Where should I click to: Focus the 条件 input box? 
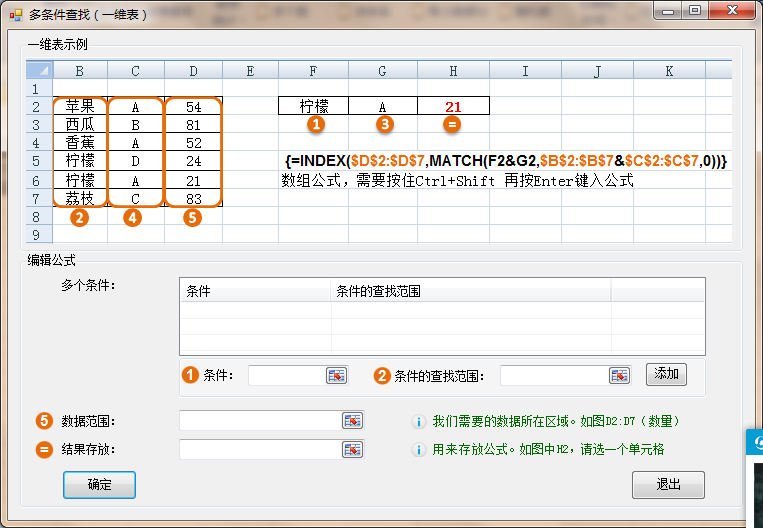[x=286, y=375]
